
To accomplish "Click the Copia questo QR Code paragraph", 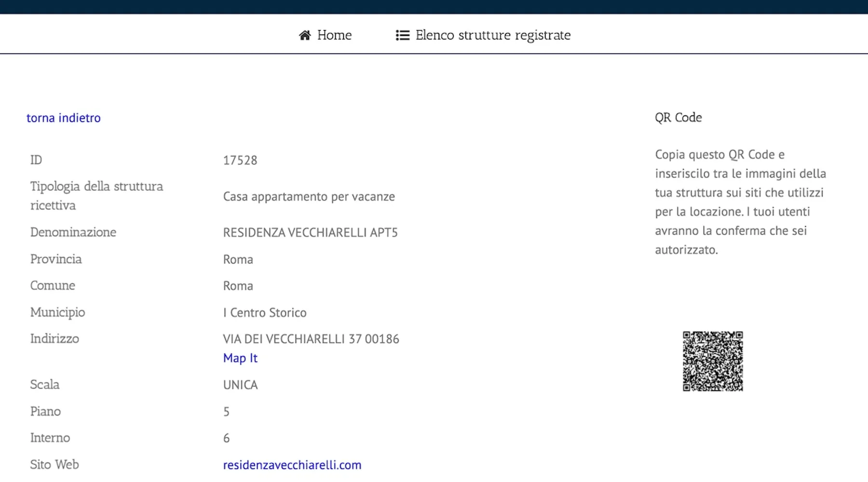I will 741,202.
